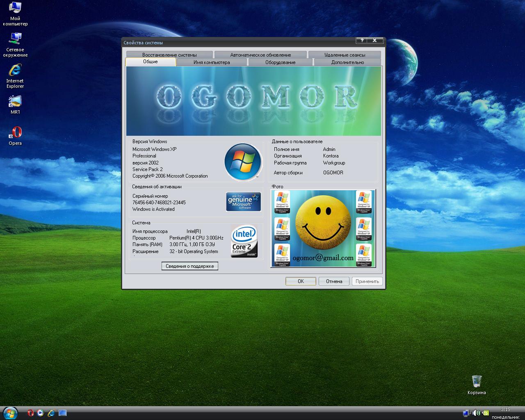The width and height of the screenshot is (525, 420).
Task: Launch media player from quick launch
Action: pos(41,413)
